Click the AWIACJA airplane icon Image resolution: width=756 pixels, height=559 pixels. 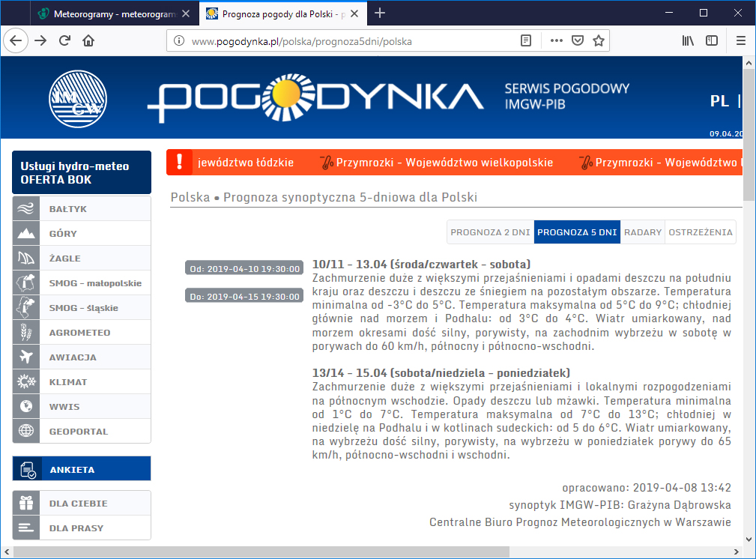click(x=25, y=357)
